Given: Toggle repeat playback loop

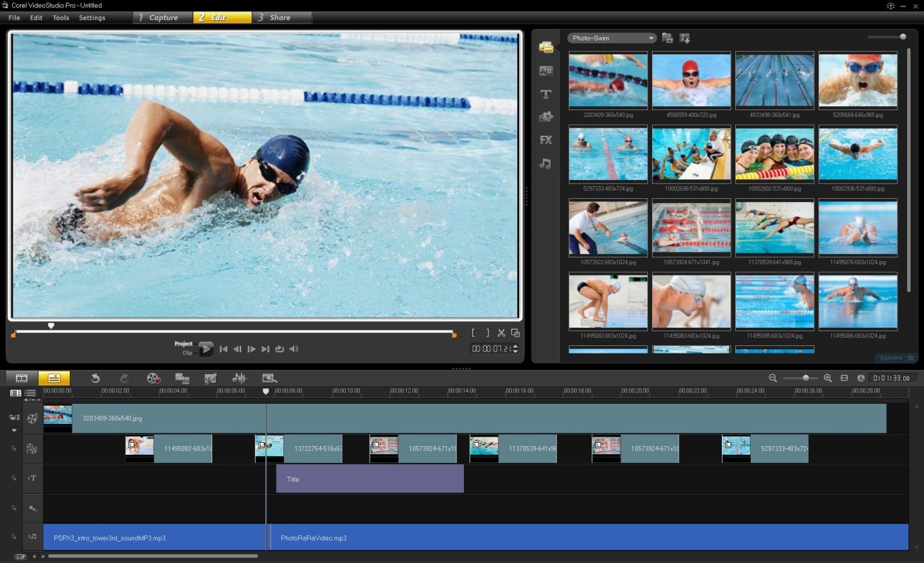Looking at the screenshot, I should click(x=279, y=349).
